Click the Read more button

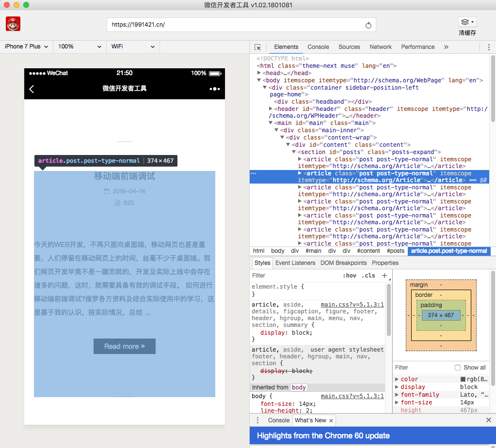coord(124,346)
